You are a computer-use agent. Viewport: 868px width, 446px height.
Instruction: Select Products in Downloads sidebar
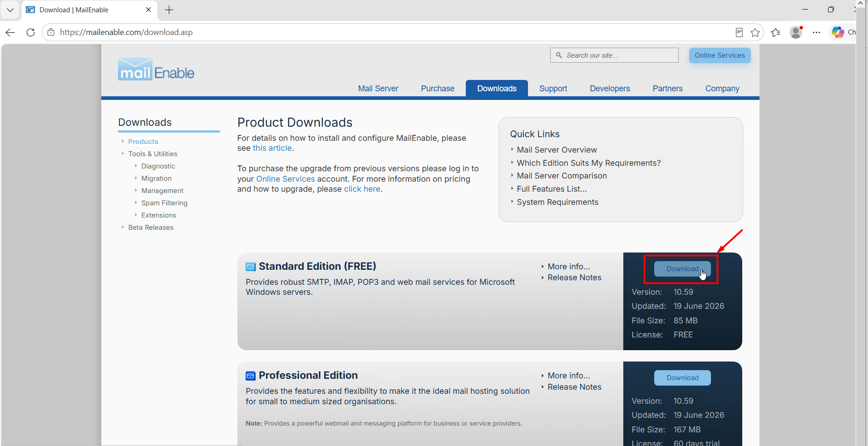coord(143,142)
